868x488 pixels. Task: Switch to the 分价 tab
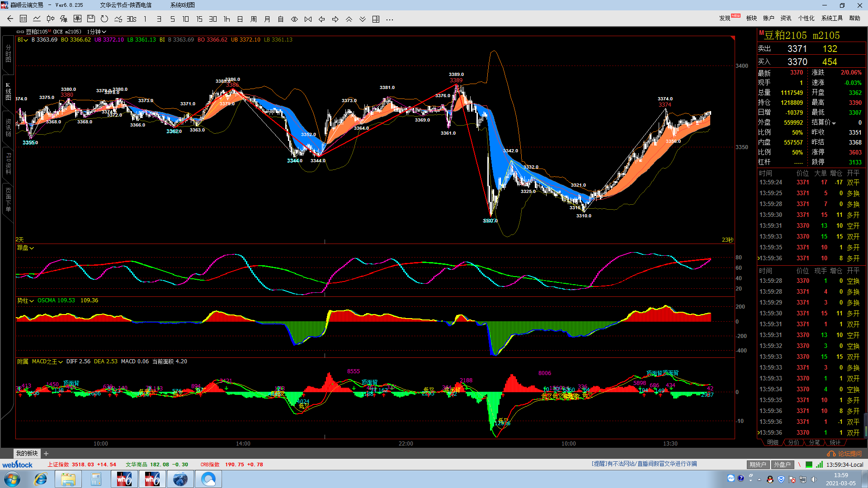click(x=793, y=442)
